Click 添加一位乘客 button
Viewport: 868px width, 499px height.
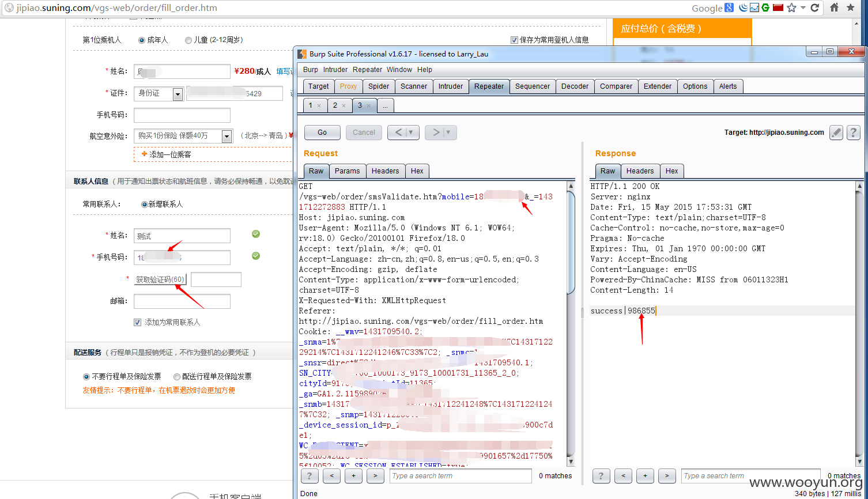point(214,154)
